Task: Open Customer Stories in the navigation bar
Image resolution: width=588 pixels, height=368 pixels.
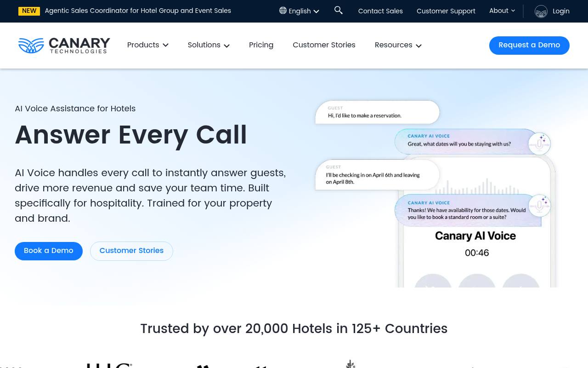Action: (324, 45)
